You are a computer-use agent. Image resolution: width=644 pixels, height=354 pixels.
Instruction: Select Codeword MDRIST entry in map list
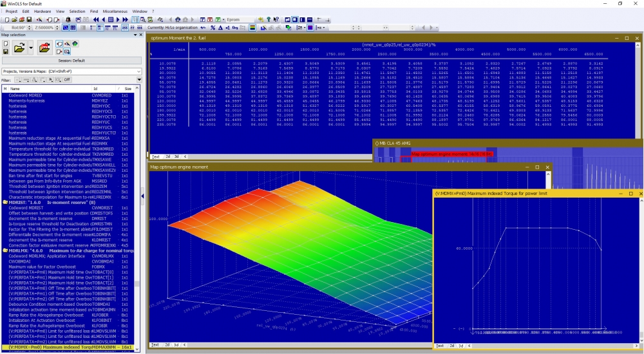[25, 207]
